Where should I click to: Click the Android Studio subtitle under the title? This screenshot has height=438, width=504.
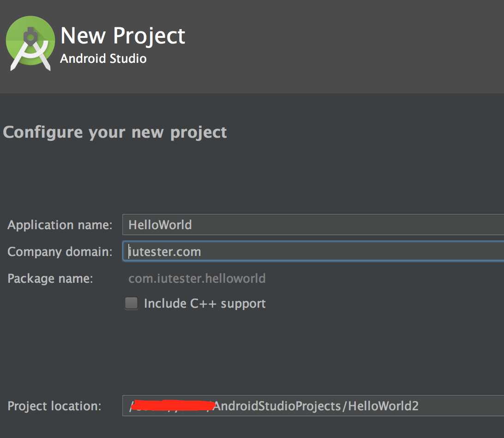103,59
